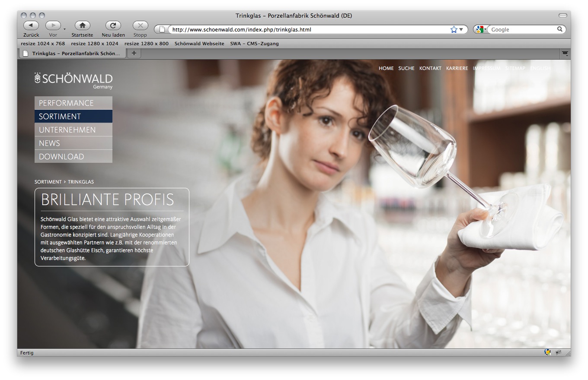Click the KONTAKT link in top navigation

click(x=430, y=68)
